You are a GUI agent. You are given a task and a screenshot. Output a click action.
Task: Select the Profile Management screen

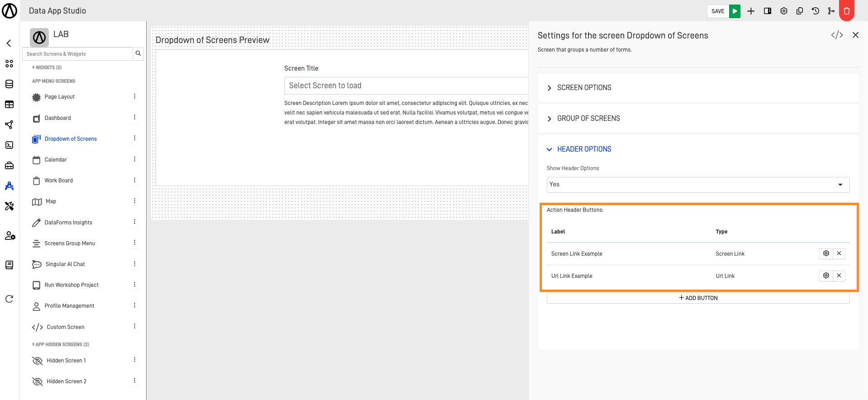click(x=69, y=306)
